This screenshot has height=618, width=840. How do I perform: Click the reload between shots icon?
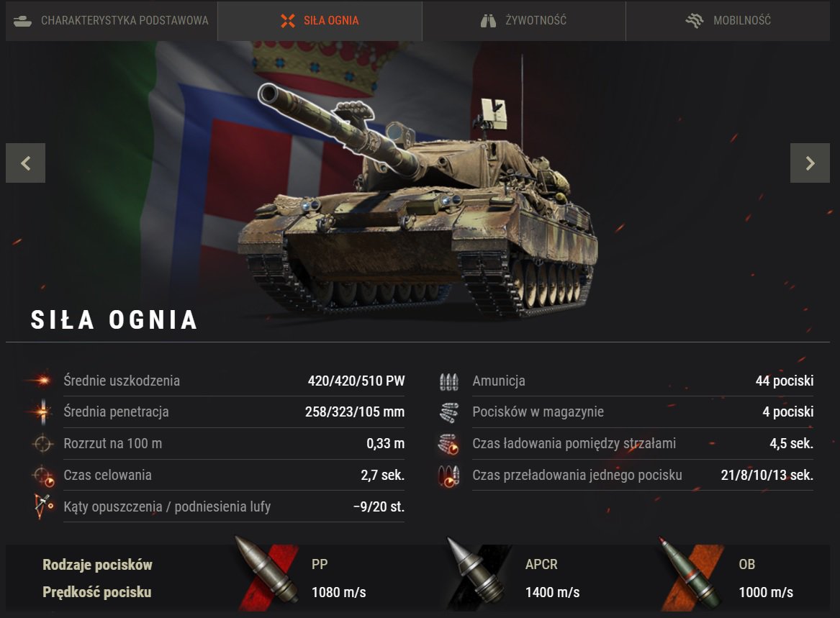pyautogui.click(x=449, y=444)
